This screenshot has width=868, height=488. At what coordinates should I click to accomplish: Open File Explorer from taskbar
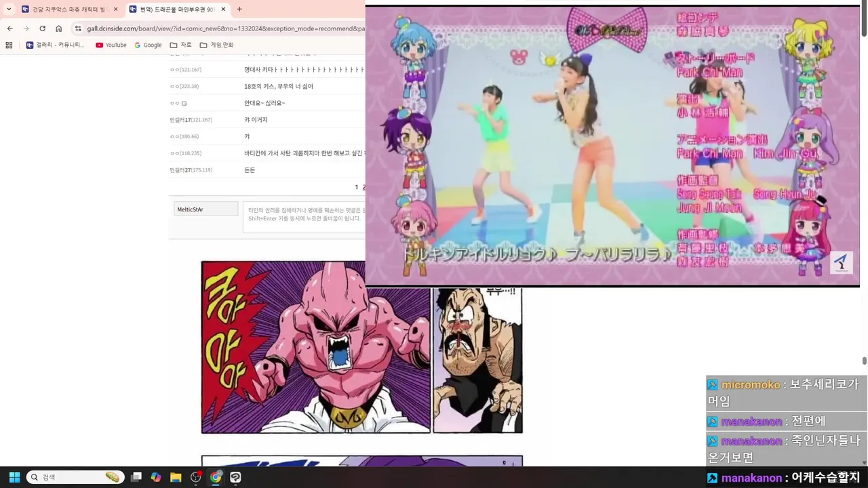tap(176, 477)
